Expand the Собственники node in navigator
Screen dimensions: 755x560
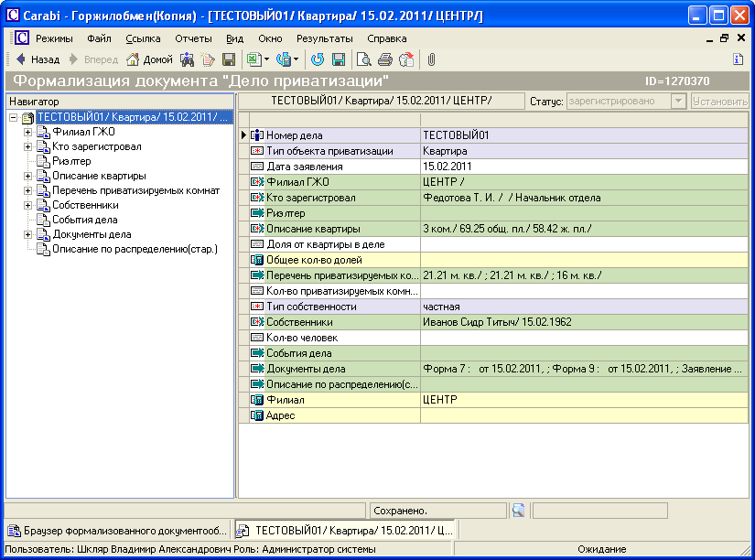(x=27, y=205)
